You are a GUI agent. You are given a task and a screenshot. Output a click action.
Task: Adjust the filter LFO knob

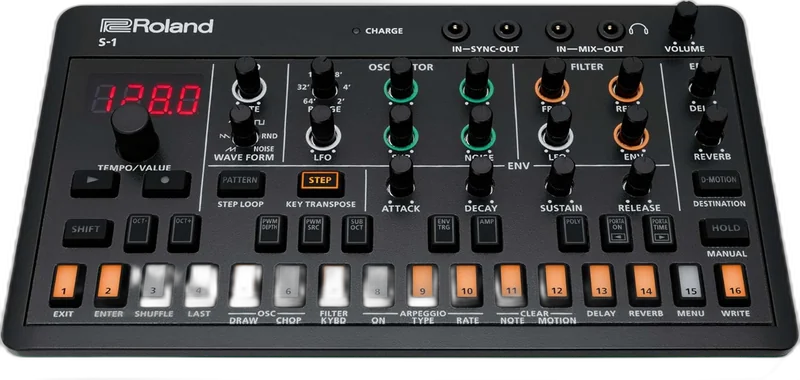(x=556, y=129)
